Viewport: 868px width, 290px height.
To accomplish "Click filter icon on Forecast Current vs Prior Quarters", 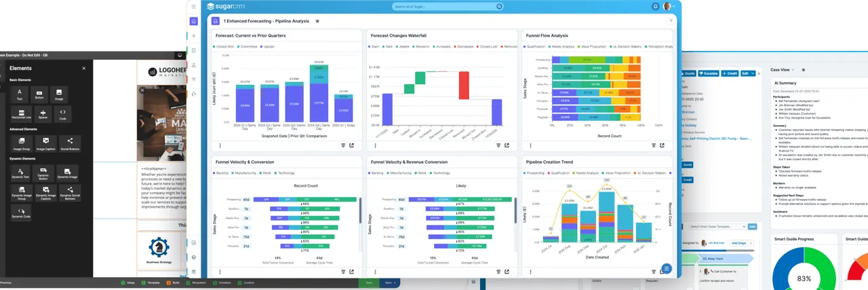I will (x=343, y=145).
